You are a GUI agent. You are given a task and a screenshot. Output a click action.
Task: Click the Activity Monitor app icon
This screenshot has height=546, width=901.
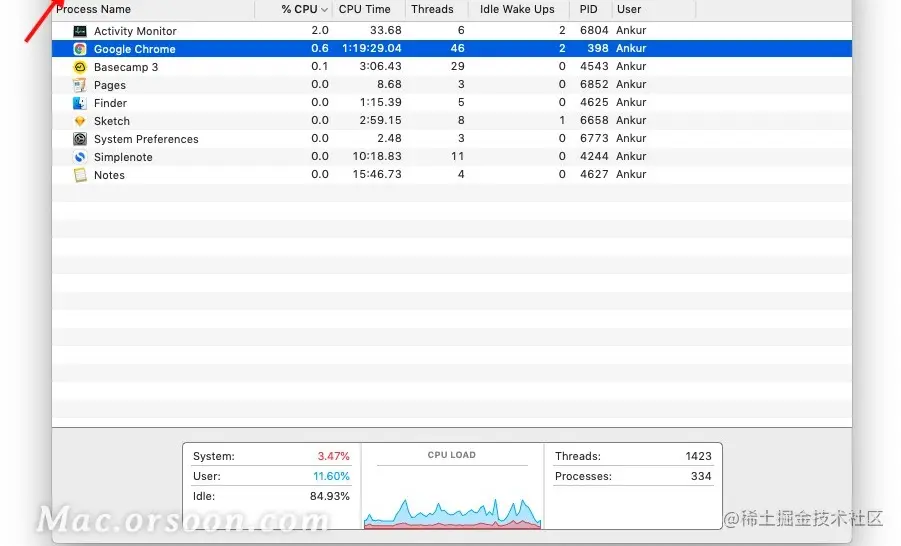pos(80,30)
